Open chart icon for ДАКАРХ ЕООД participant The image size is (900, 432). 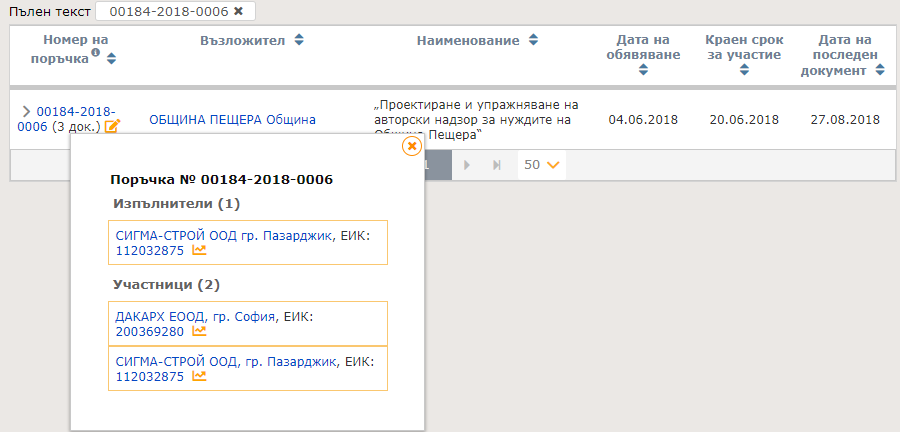click(199, 331)
